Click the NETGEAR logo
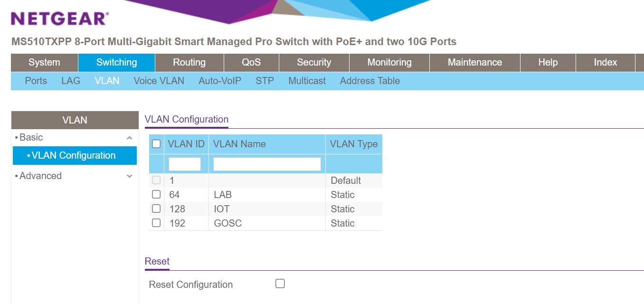The height and width of the screenshot is (304, 644). click(60, 19)
